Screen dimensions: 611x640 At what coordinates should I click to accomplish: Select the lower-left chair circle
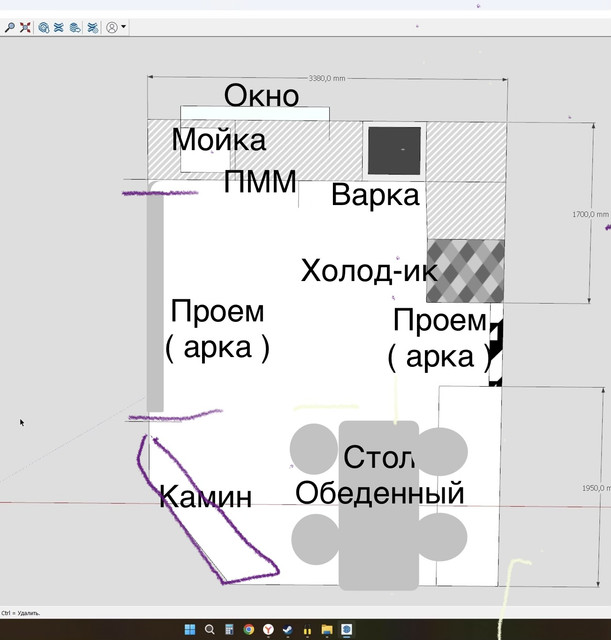[315, 539]
